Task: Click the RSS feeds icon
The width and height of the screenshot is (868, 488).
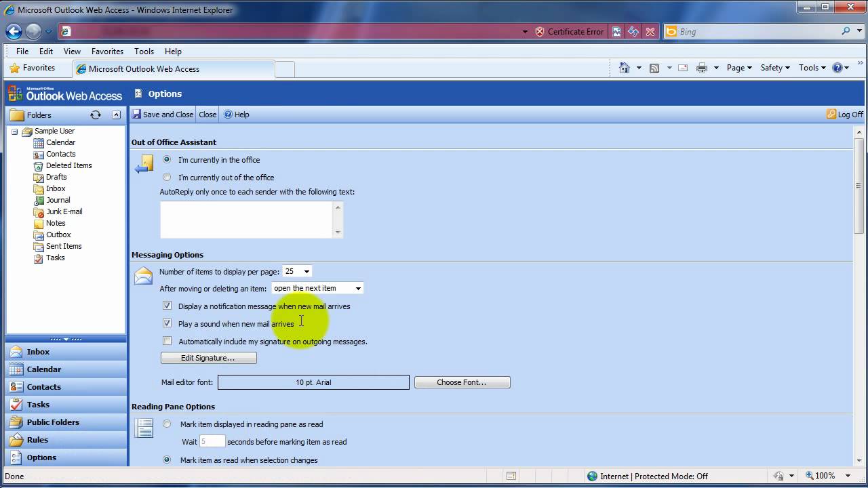Action: pyautogui.click(x=654, y=68)
